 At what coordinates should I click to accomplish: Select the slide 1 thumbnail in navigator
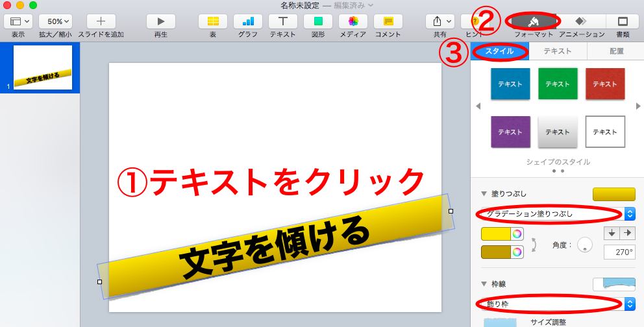pos(43,67)
